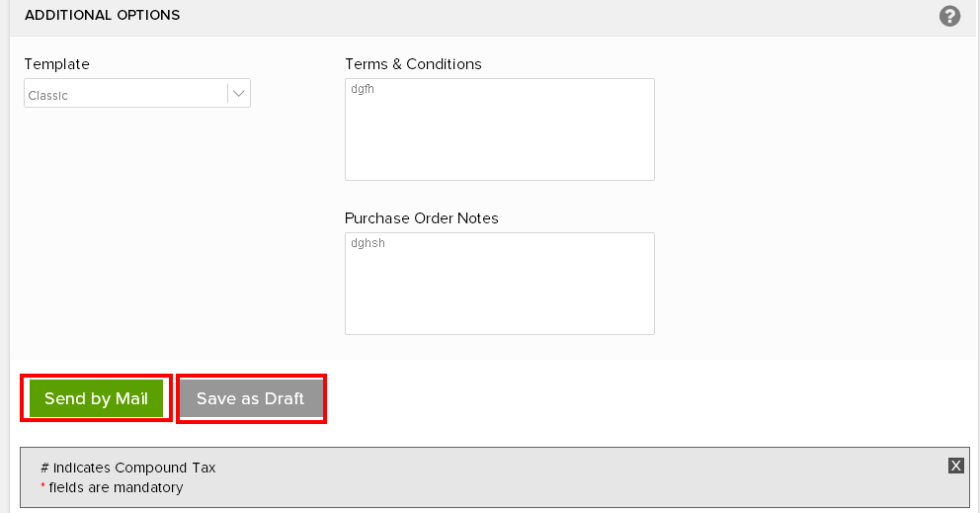980x513 pixels.
Task: Click the 'fields are mandatory' text
Action: (116, 487)
